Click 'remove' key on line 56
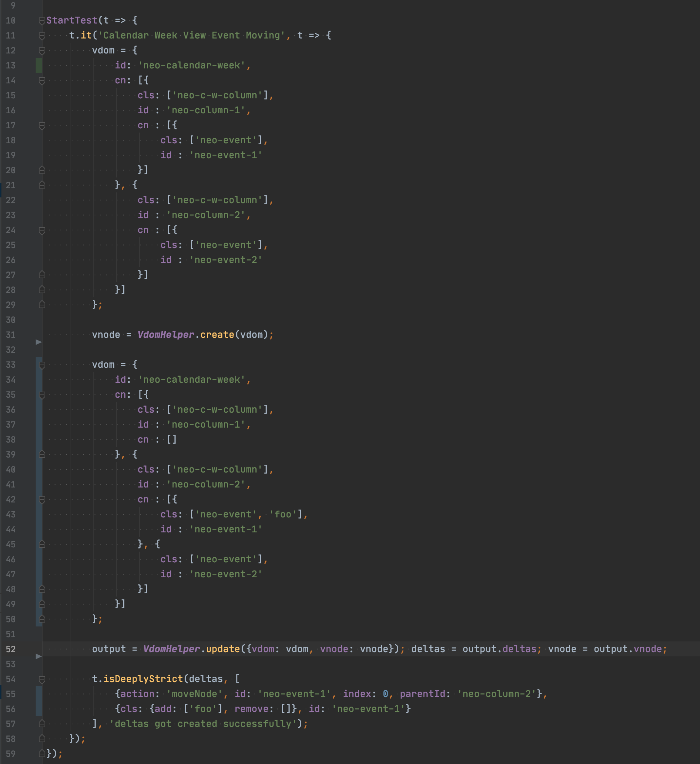Image resolution: width=700 pixels, height=764 pixels. click(x=252, y=709)
